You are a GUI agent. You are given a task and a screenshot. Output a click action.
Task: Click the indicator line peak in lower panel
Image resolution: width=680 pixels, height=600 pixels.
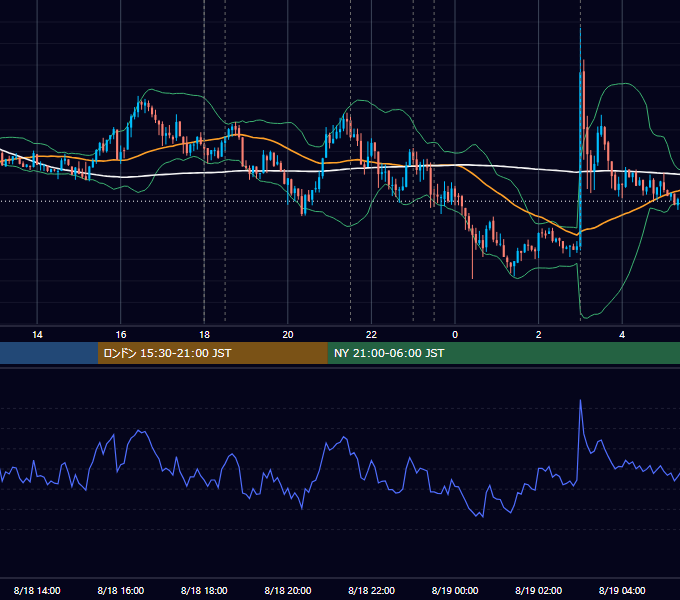[x=580, y=401]
